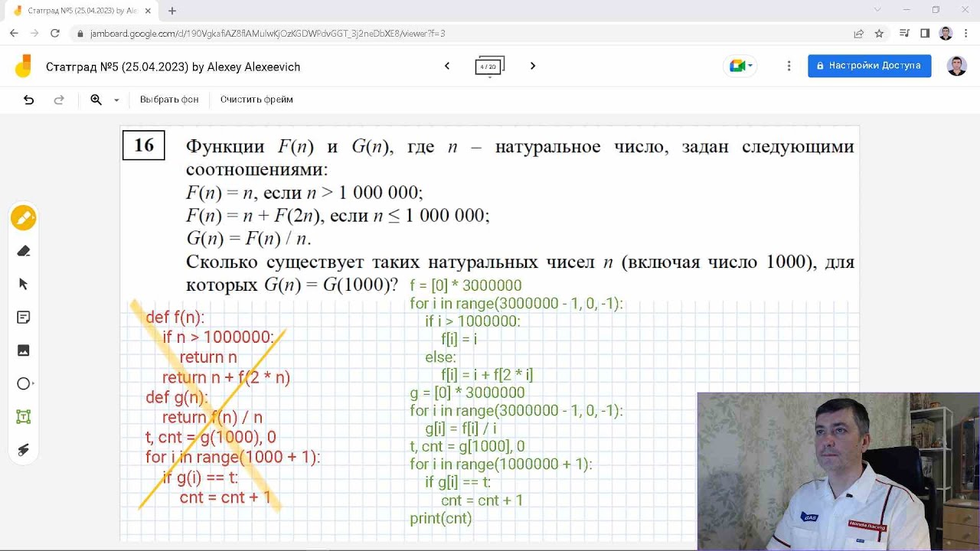Open the browser media control icon

[x=905, y=34]
